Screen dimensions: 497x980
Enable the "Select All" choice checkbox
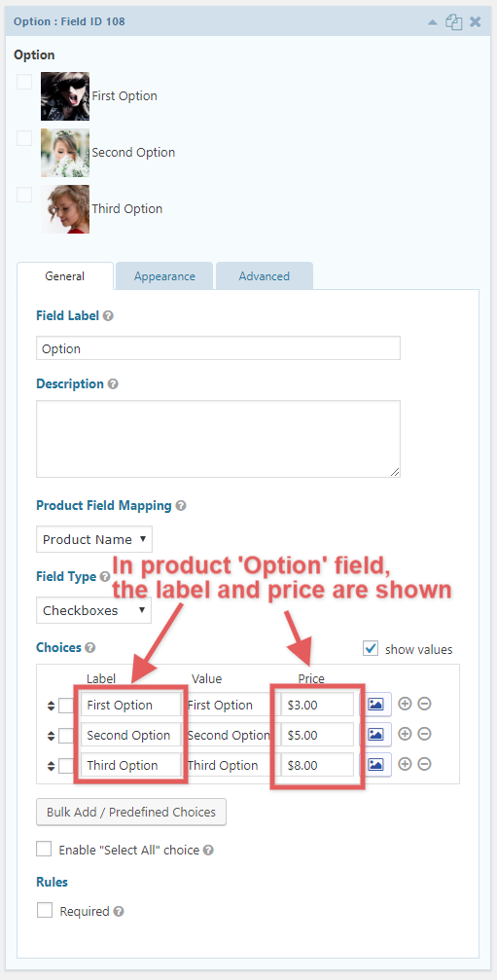pos(44,849)
